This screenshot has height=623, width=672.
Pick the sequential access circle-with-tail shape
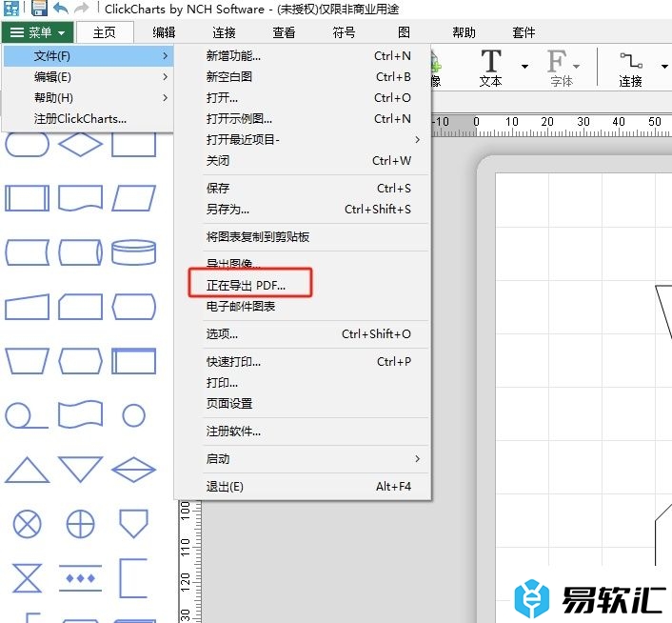coord(26,415)
